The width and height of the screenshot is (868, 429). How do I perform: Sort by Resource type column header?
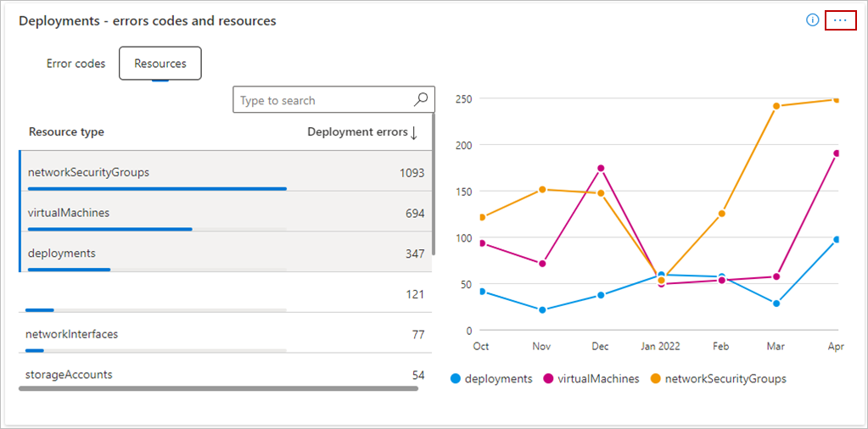66,132
